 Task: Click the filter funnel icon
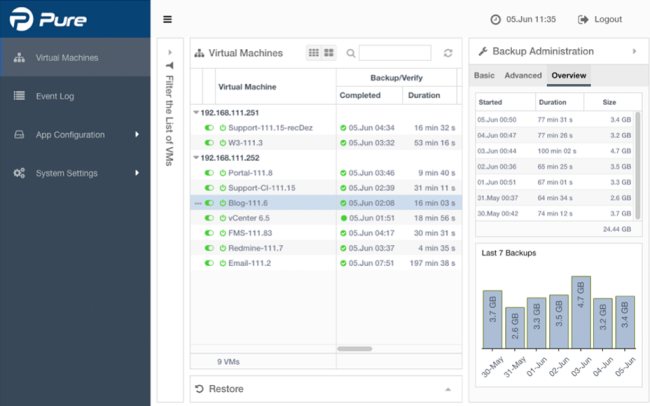pos(170,66)
